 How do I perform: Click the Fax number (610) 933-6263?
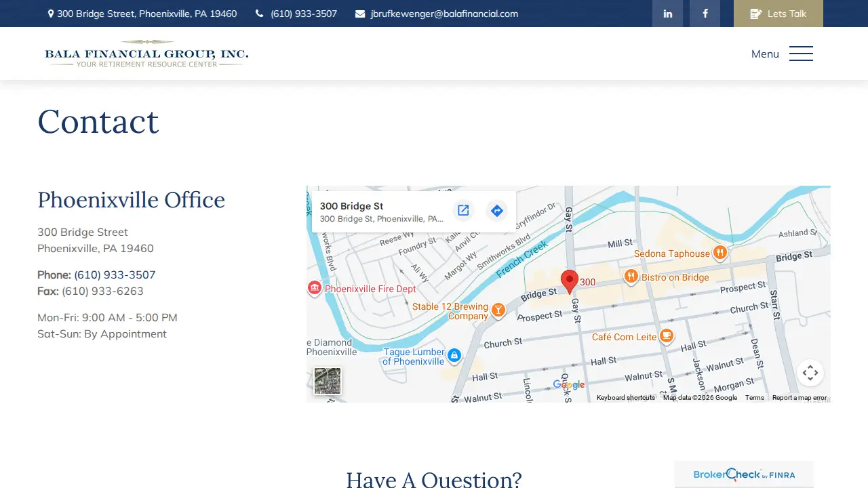tap(102, 291)
